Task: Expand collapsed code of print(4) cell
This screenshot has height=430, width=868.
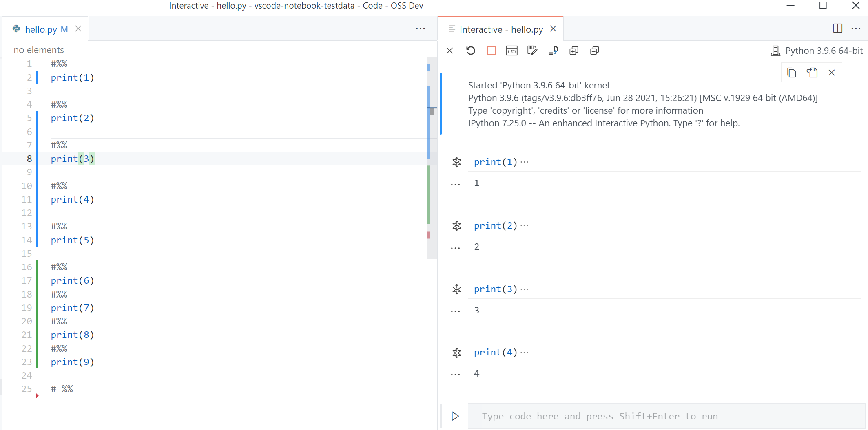Action: [525, 353]
